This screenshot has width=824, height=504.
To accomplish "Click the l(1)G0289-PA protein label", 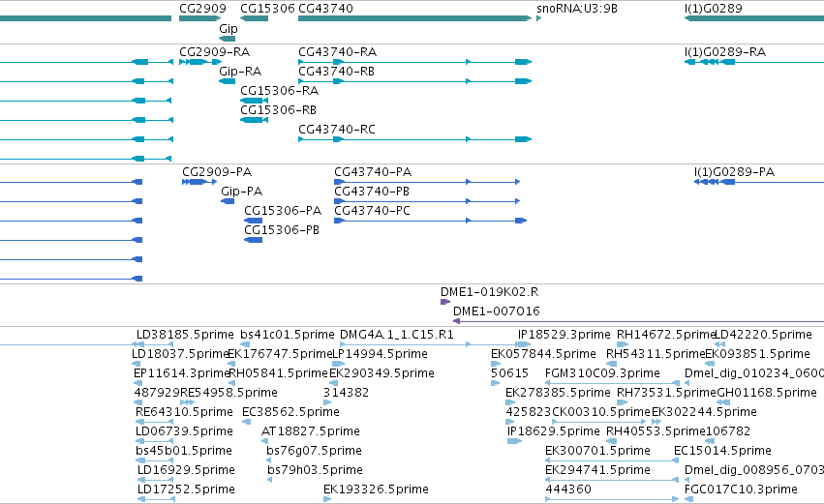I will click(x=734, y=172).
